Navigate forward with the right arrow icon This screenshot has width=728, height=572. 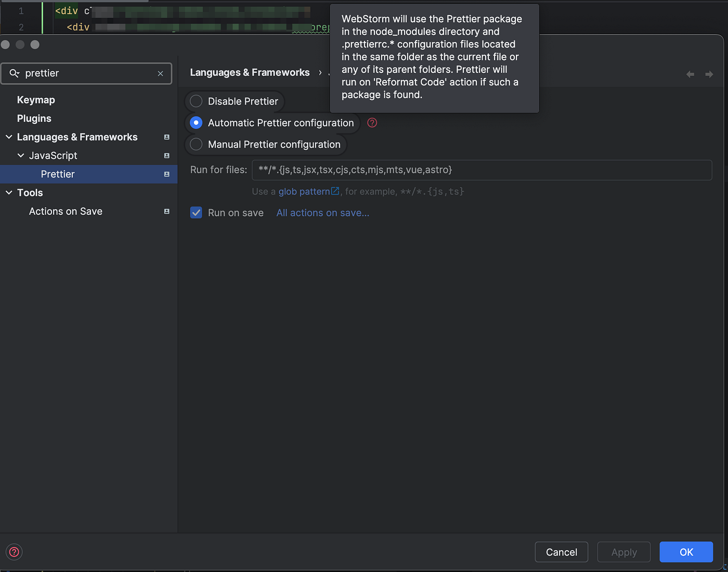(x=709, y=74)
